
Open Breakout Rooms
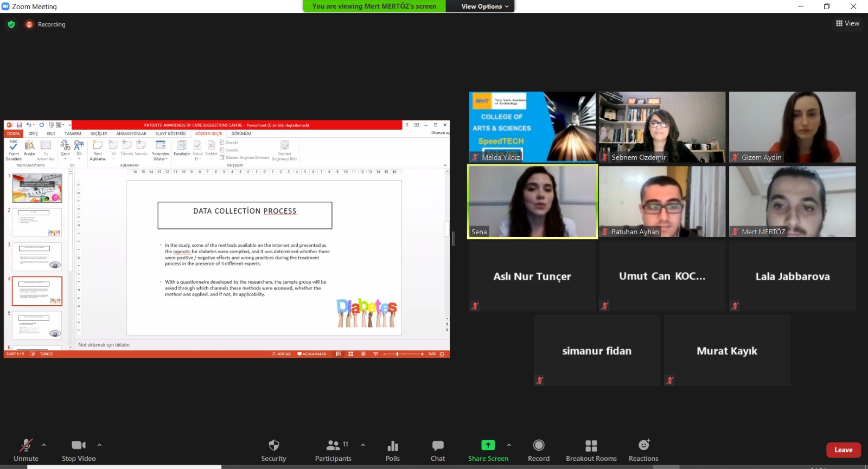(x=591, y=450)
